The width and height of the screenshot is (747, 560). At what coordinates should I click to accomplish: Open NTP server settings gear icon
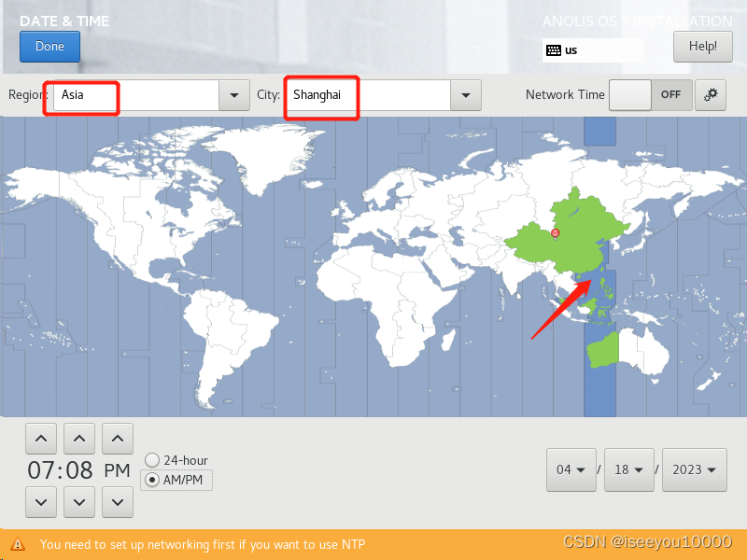[711, 95]
